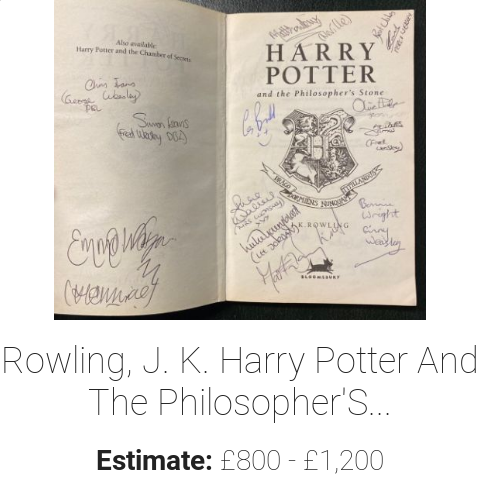Click the 'J.K. ROWLING' printed author name
Viewport: 480px width, 480px height.
[321, 226]
